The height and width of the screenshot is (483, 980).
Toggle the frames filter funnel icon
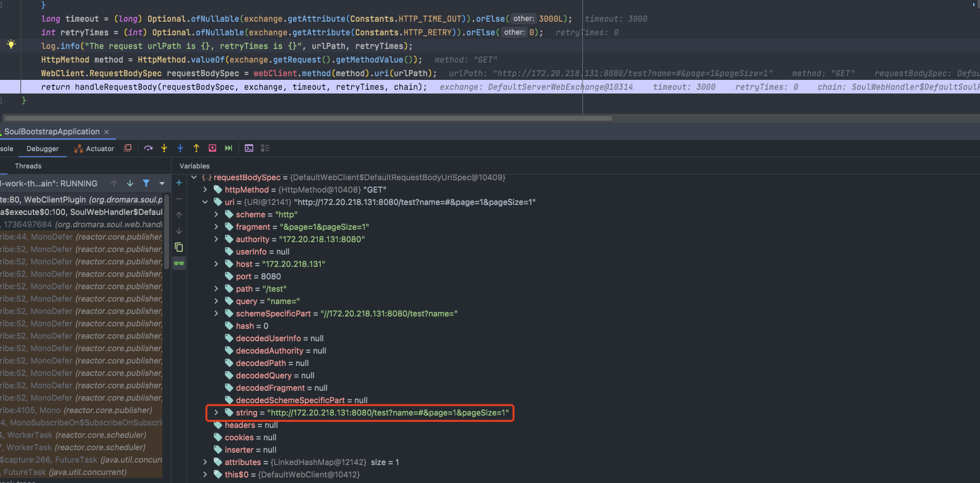146,183
